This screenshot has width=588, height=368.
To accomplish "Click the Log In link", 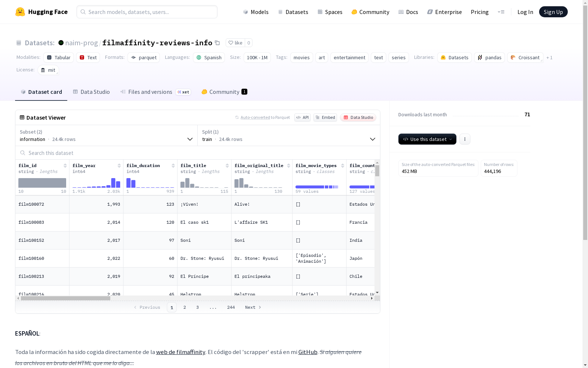I will [x=525, y=12].
